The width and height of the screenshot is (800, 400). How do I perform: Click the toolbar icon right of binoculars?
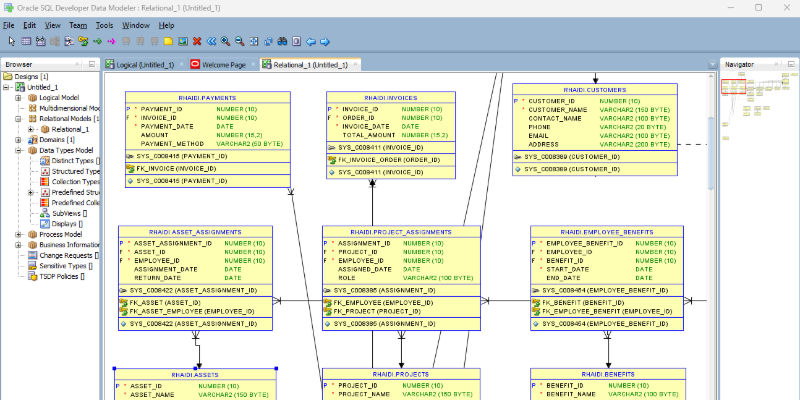(296, 41)
